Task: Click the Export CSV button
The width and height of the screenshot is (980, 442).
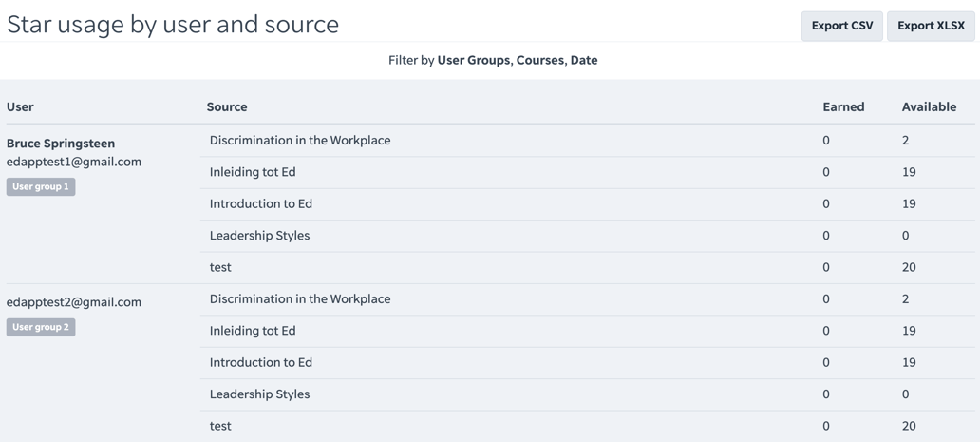Action: [x=841, y=26]
